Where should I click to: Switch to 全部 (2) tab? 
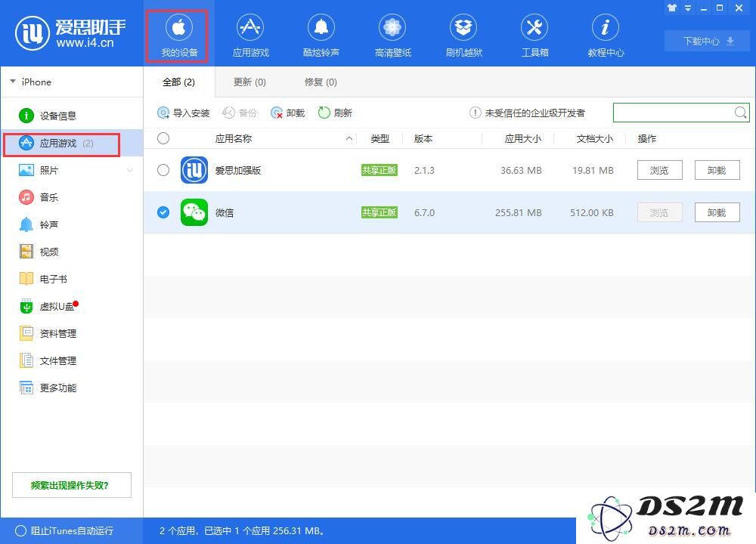click(x=179, y=82)
